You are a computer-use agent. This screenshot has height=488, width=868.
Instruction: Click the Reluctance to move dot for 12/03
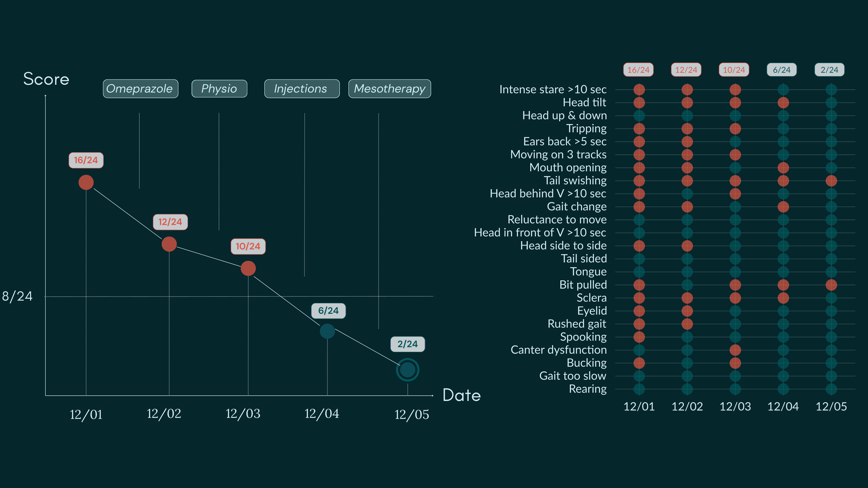(735, 220)
